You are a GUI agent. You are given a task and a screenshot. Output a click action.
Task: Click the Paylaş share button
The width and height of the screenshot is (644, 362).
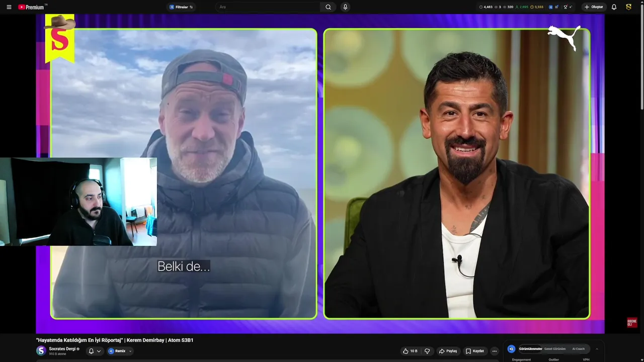[x=448, y=351]
